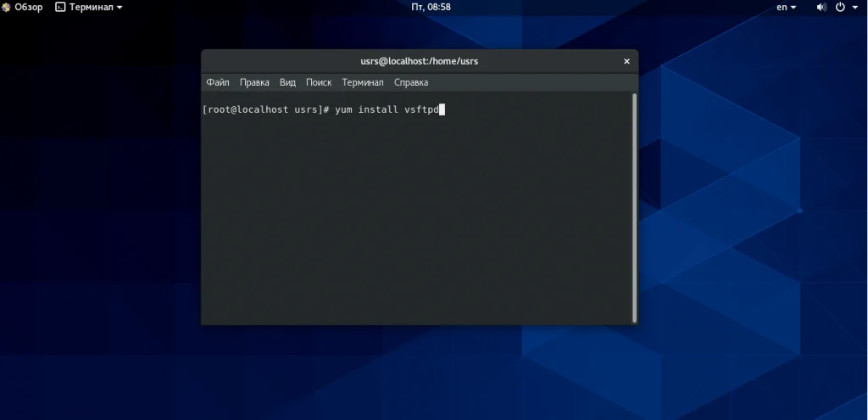Open the Вид menu
This screenshot has height=420, width=868.
[287, 82]
